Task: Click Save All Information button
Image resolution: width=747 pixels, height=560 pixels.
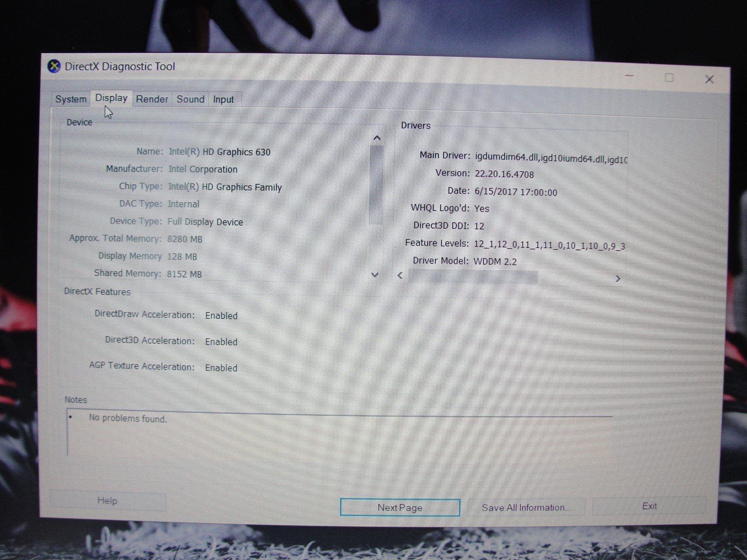Action: pos(526,507)
